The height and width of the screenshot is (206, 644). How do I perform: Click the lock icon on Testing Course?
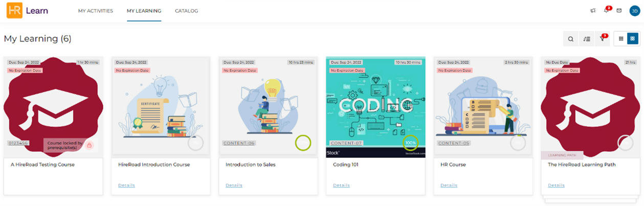[x=90, y=146]
